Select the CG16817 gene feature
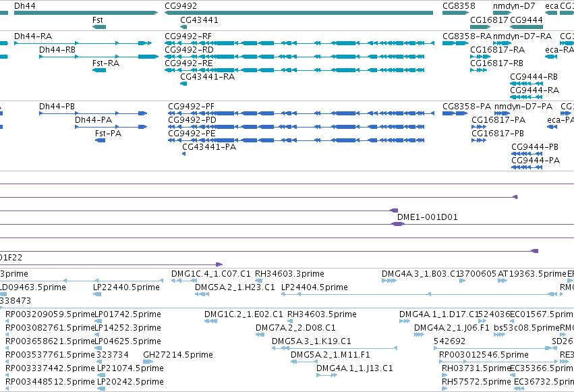574x392 pixels. tap(480, 27)
